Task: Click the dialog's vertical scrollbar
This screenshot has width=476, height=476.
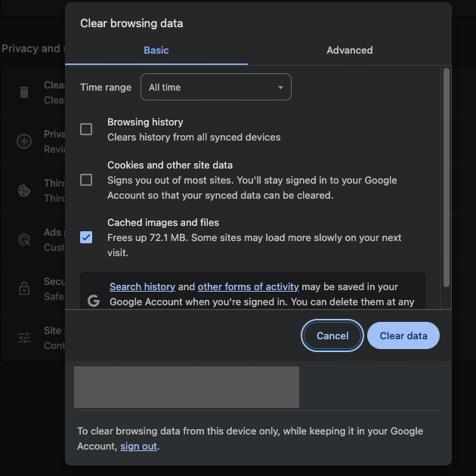Action: pos(447,178)
